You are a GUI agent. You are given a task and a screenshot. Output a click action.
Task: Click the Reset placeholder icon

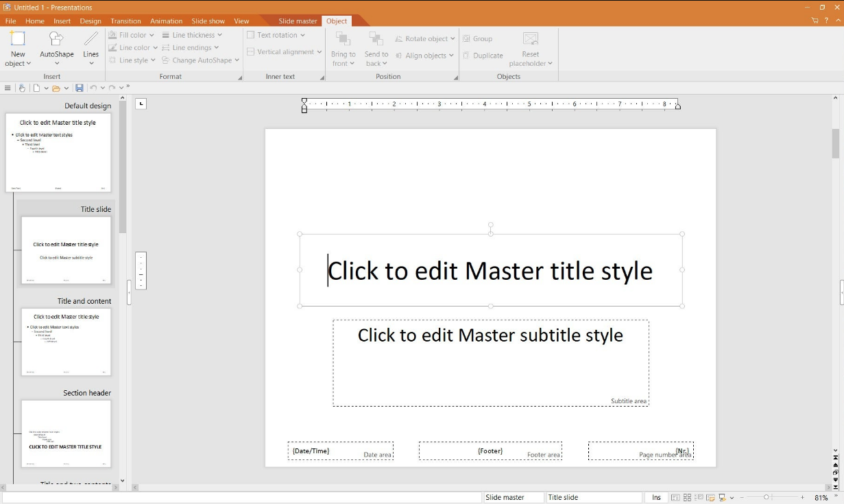click(x=531, y=39)
